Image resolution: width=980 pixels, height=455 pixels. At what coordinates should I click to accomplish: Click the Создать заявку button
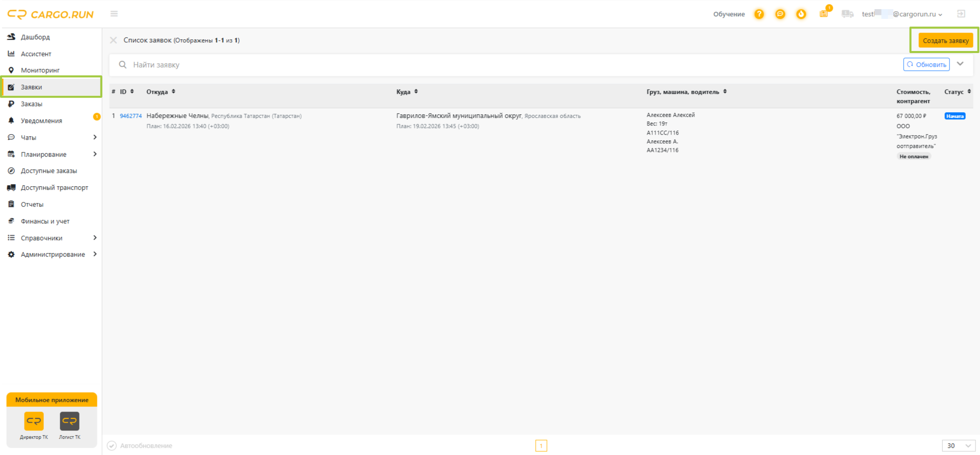[945, 40]
